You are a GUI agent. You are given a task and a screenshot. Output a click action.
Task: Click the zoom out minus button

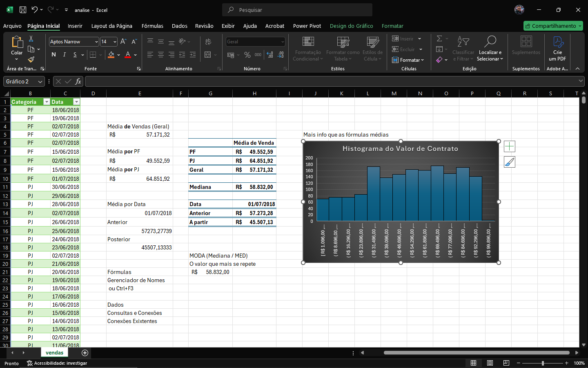coord(519,363)
